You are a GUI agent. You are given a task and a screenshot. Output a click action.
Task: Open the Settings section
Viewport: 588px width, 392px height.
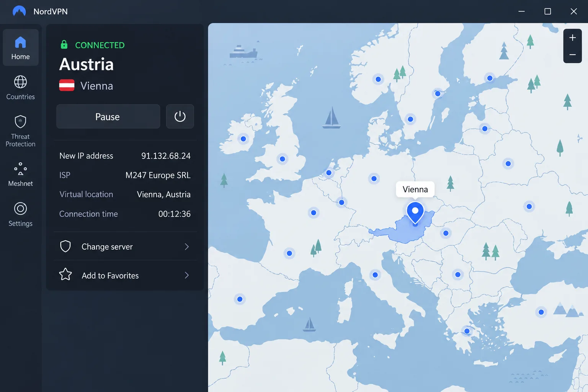[x=20, y=214]
